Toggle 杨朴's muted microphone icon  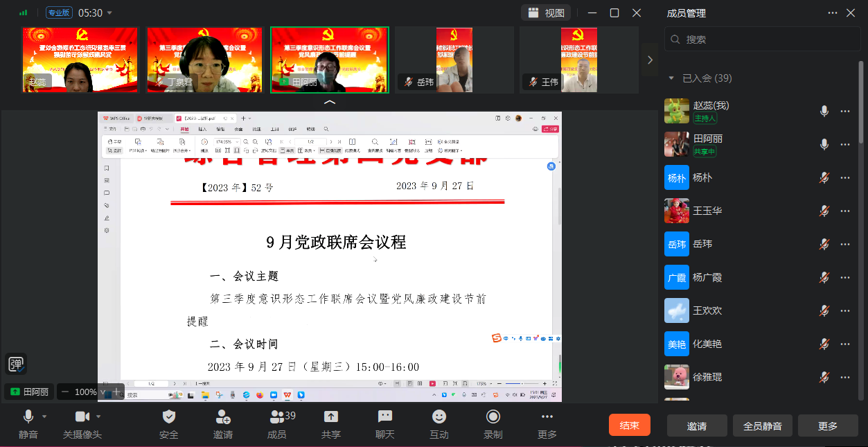coord(824,177)
